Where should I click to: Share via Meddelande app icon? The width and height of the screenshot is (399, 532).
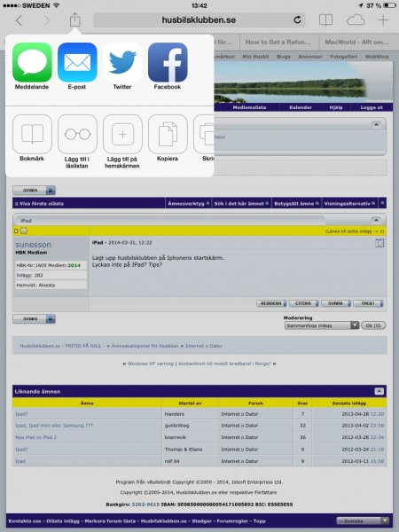click(x=32, y=62)
